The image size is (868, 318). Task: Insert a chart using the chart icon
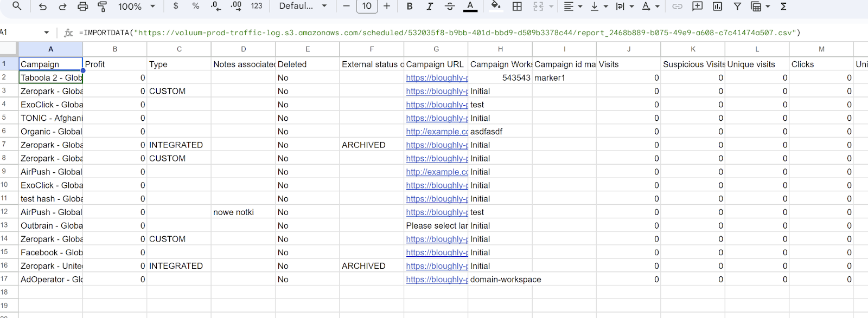tap(717, 7)
